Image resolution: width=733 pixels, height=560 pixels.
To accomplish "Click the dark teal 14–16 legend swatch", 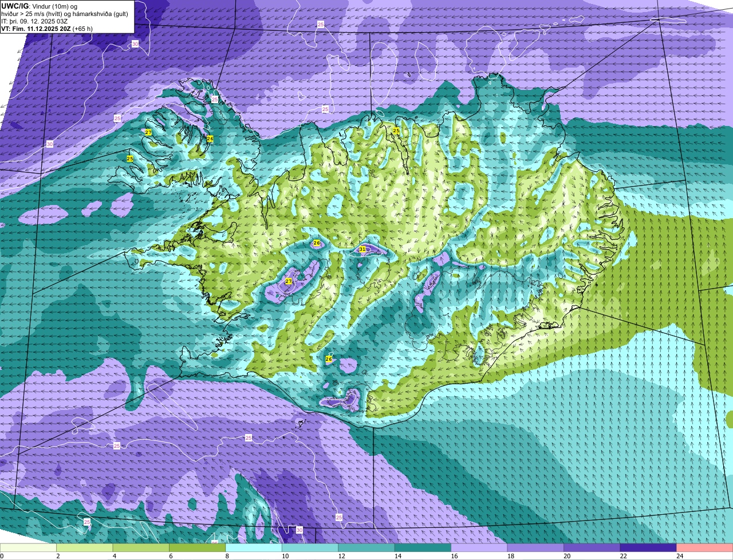I will point(424,547).
